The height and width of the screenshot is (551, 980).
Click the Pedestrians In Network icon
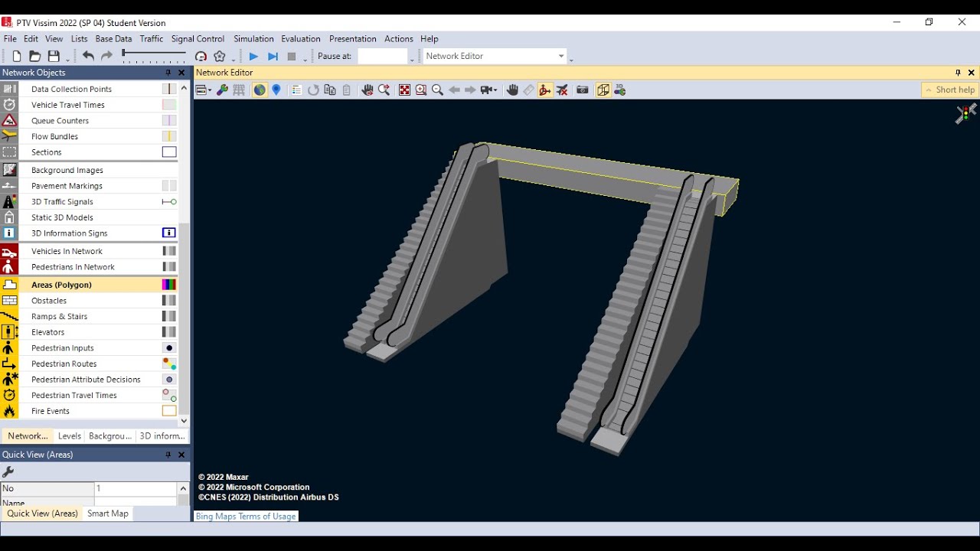9,266
